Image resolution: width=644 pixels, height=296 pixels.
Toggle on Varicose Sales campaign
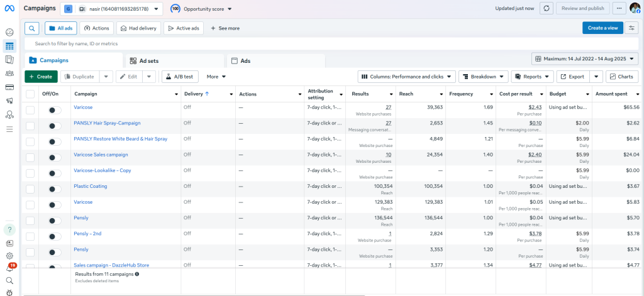[55, 158]
